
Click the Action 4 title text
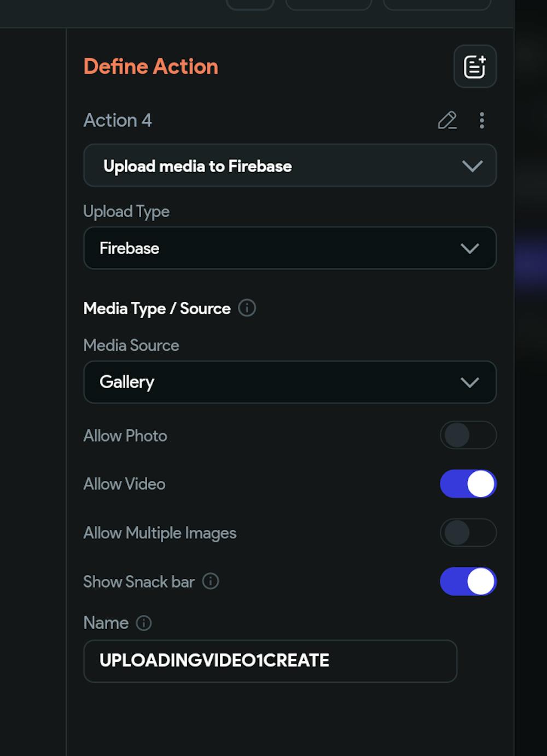118,120
